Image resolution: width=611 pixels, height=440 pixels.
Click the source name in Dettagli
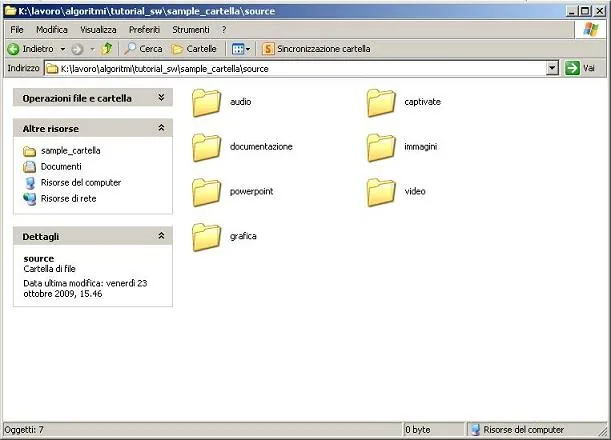point(39,259)
